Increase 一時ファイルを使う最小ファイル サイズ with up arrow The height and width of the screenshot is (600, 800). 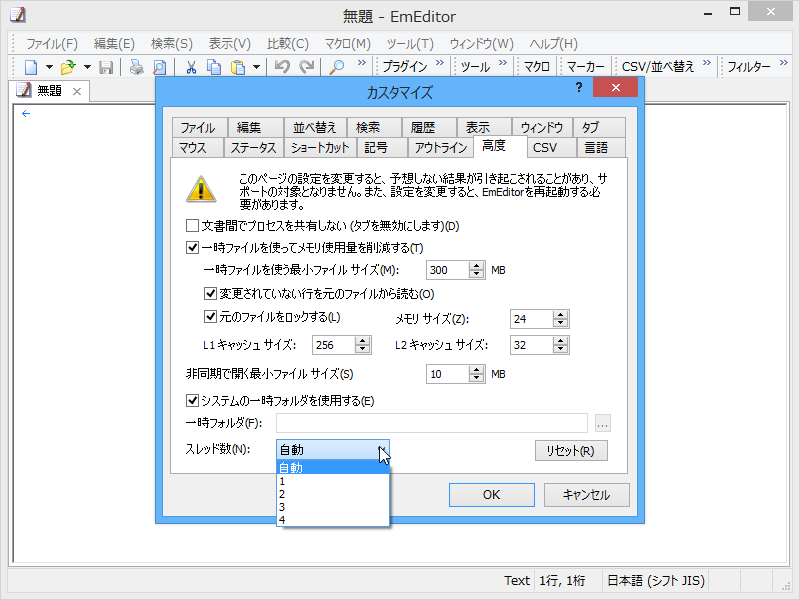pyautogui.click(x=477, y=265)
